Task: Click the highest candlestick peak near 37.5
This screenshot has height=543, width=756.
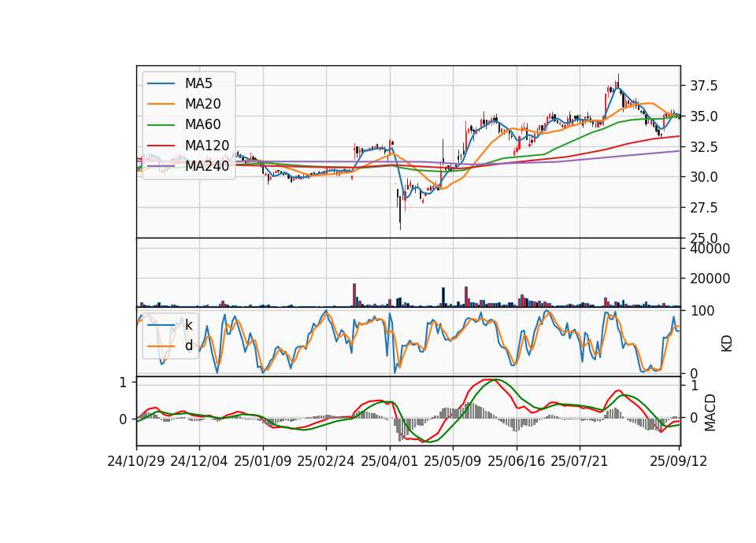Action: (x=618, y=79)
